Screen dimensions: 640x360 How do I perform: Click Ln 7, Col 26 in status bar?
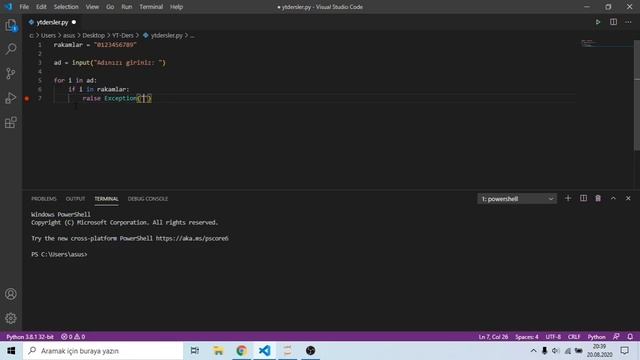coord(493,337)
